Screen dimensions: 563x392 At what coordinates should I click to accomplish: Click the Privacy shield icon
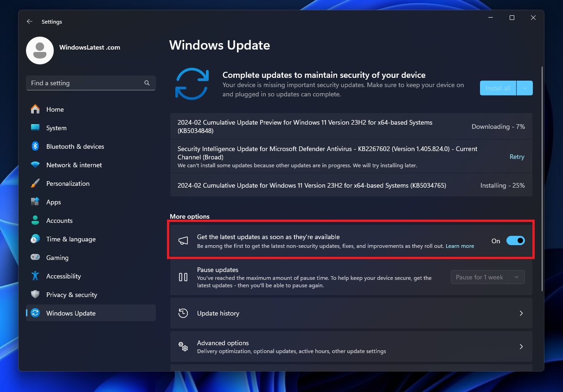[35, 295]
